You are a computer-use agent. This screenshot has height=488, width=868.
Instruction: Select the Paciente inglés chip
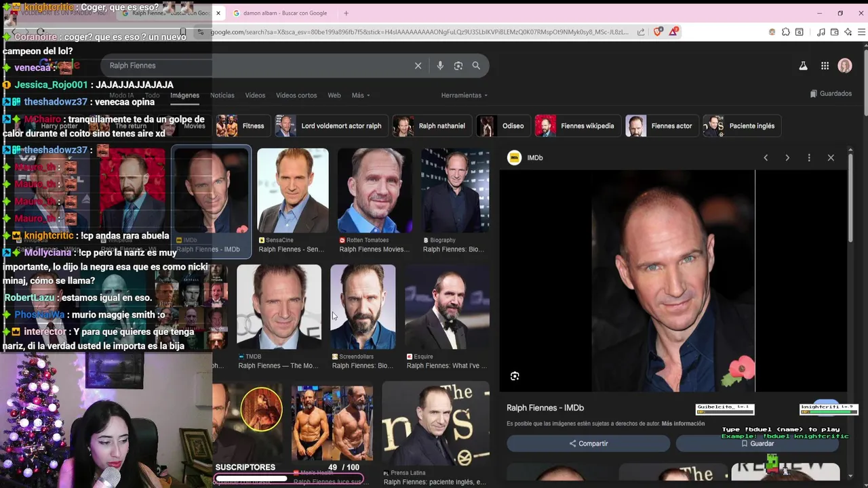coord(741,126)
